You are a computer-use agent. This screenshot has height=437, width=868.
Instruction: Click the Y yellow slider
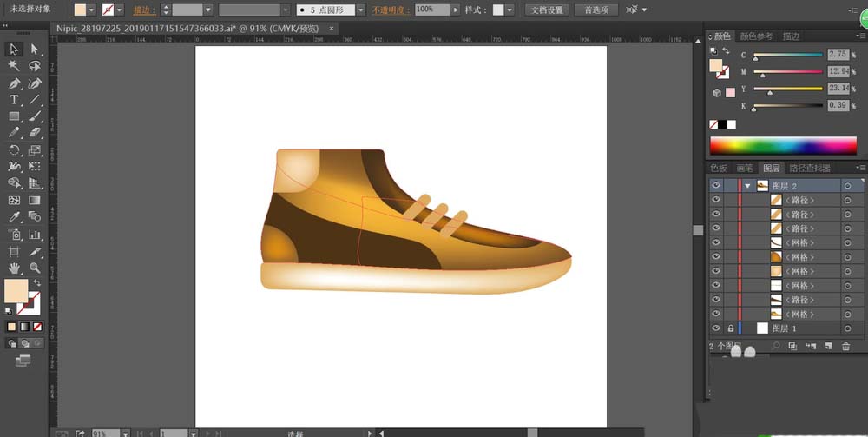788,89
